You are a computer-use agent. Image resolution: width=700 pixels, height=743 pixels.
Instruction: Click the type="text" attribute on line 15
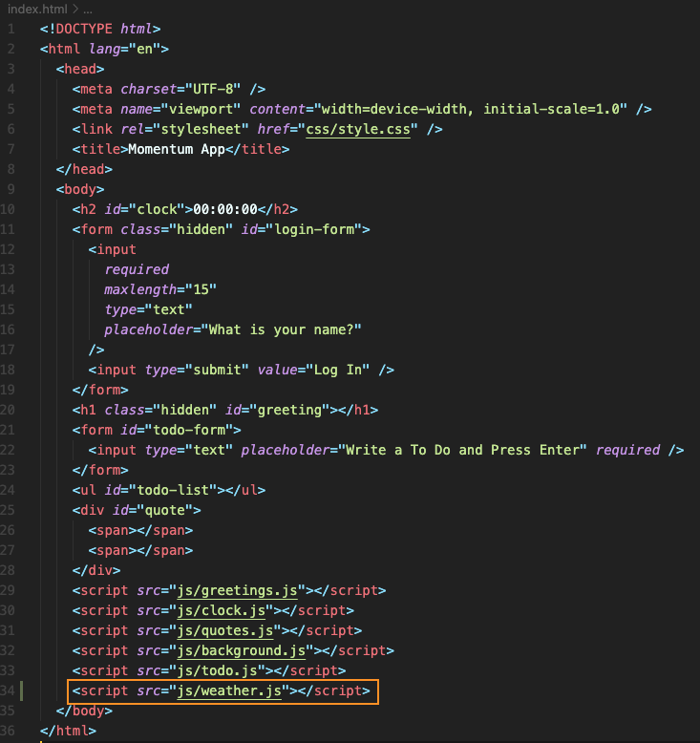pos(148,309)
